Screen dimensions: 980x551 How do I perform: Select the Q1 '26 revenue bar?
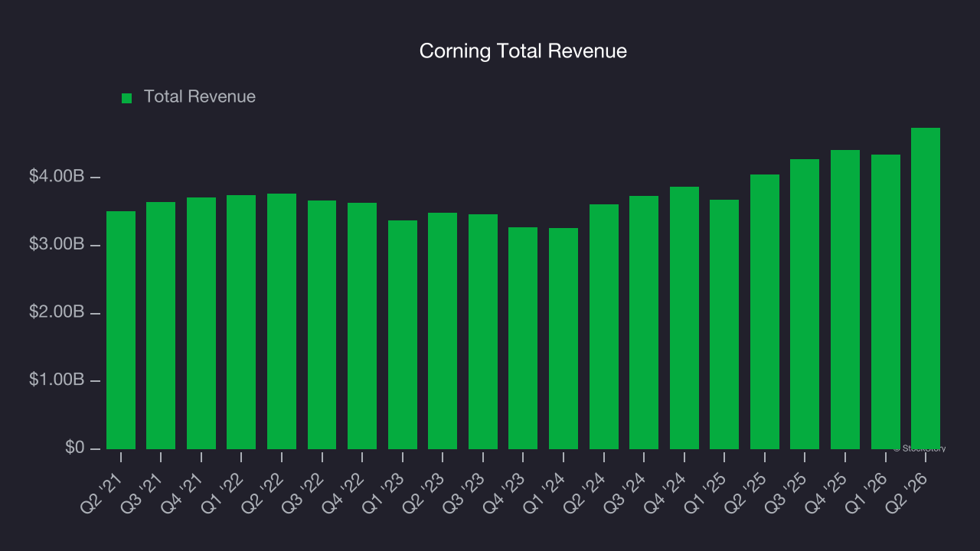[x=886, y=302]
